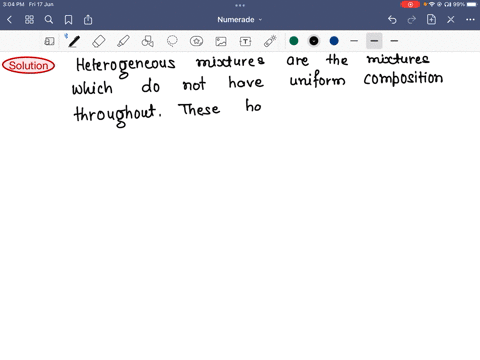Tap the handwritten word These
480x360 pixels.
[x=199, y=109]
